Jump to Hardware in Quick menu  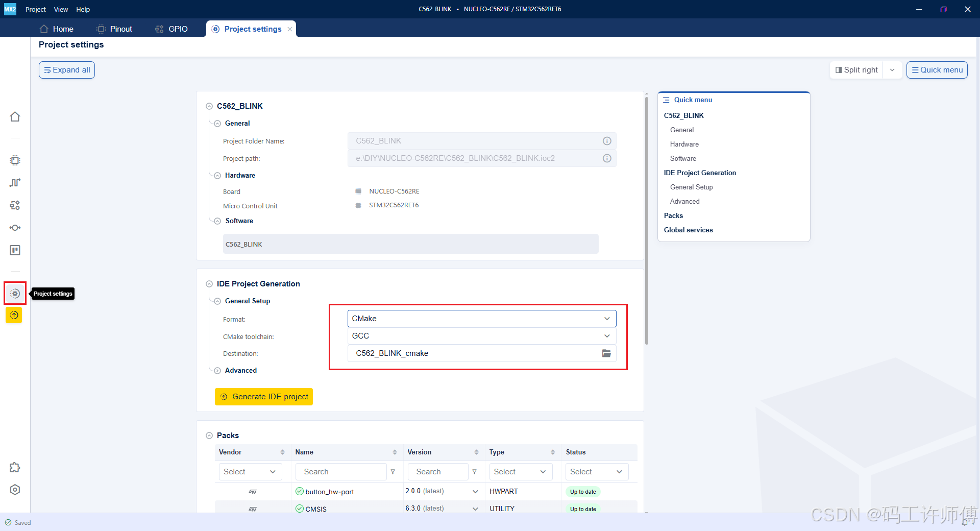(x=684, y=144)
